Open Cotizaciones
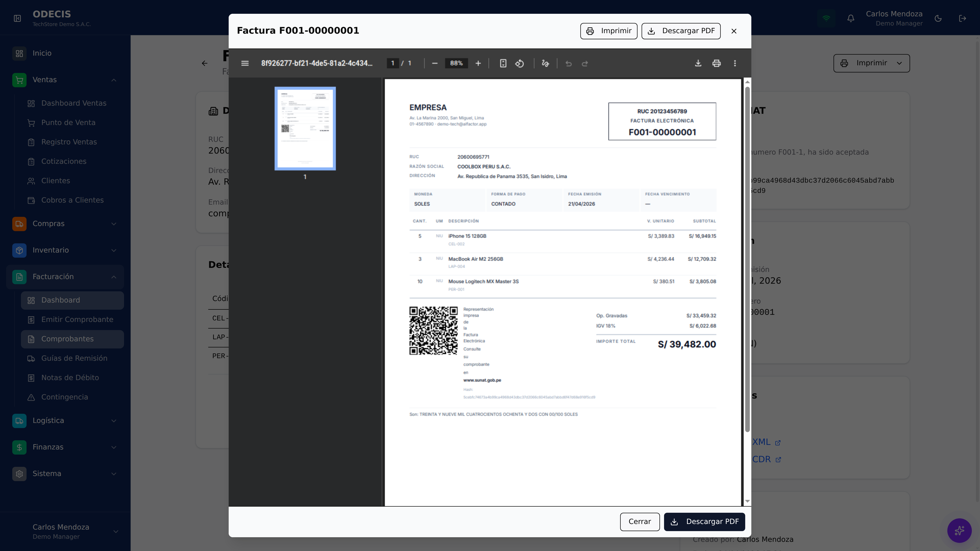The image size is (980, 551). coord(72,162)
